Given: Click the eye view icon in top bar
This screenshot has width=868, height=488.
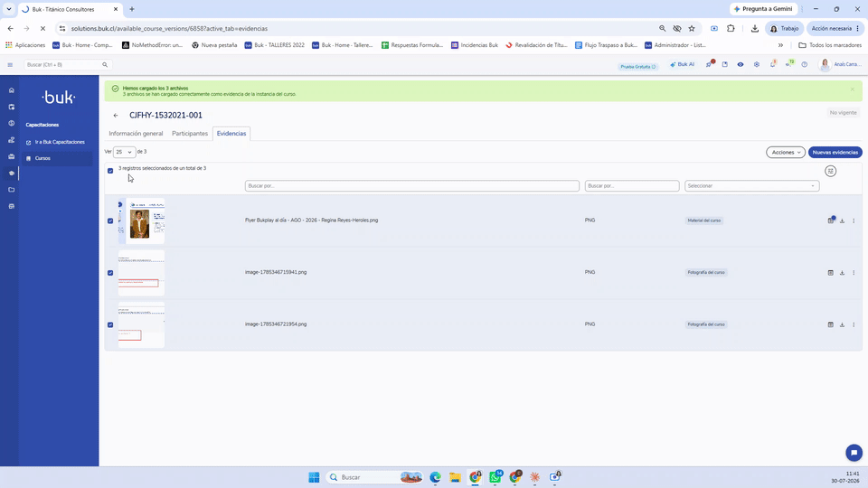Looking at the screenshot, I should pyautogui.click(x=741, y=65).
